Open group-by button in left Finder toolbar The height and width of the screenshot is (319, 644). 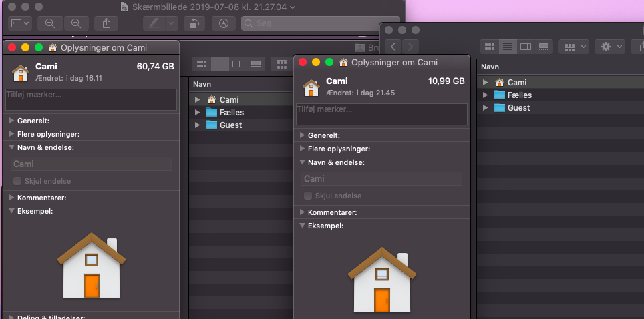(x=282, y=64)
